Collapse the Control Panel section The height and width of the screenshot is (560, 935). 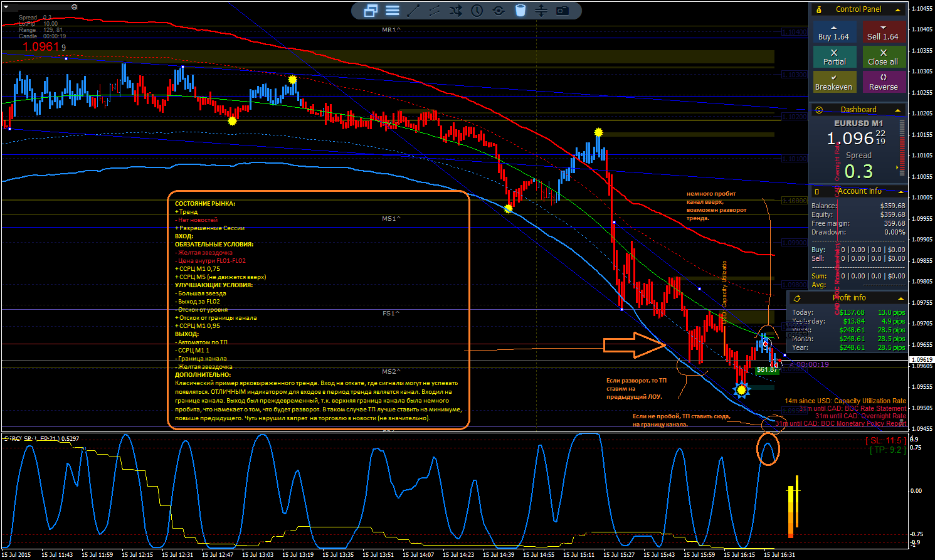pos(898,10)
